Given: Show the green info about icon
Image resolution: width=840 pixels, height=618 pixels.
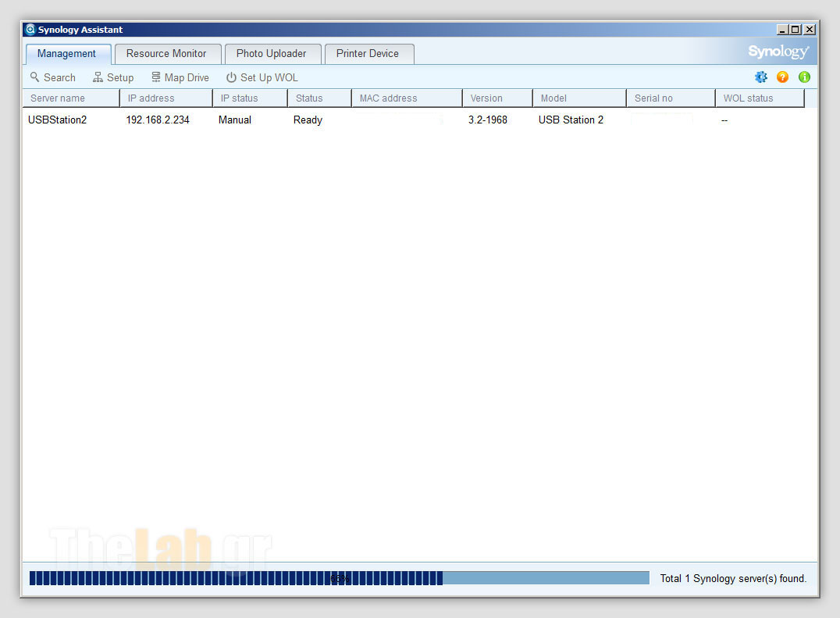Looking at the screenshot, I should pos(804,77).
